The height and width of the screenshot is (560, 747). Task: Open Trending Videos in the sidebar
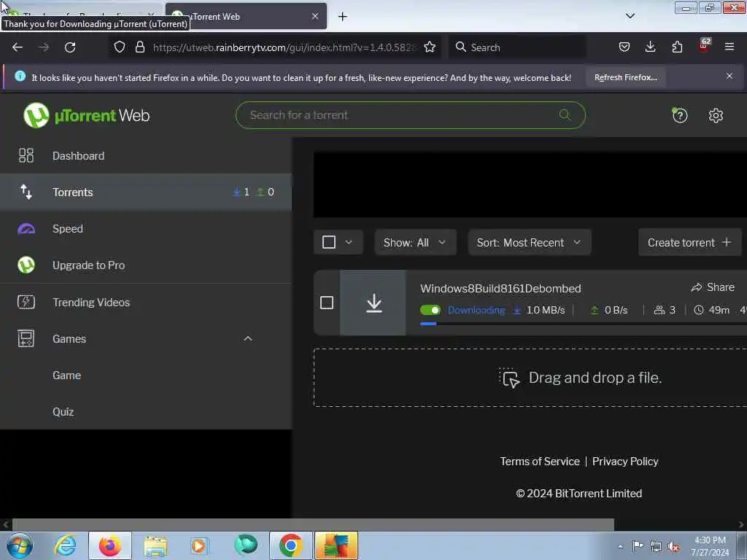(146, 302)
